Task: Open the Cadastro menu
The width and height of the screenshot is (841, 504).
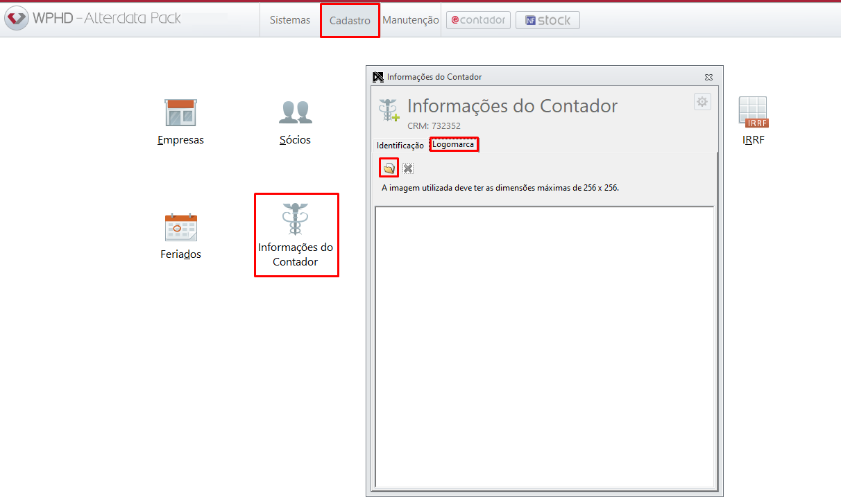Action: click(x=350, y=21)
